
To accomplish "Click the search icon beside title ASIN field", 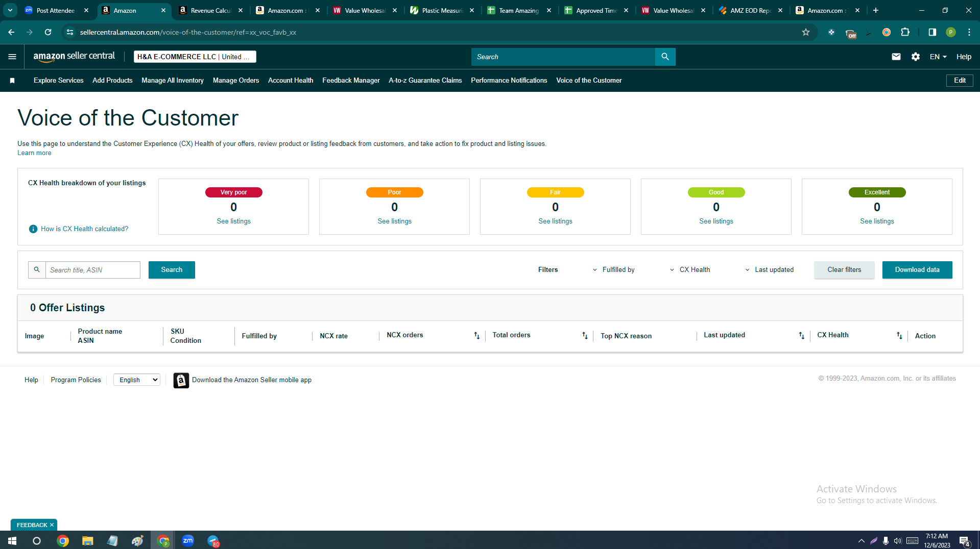I will (37, 270).
